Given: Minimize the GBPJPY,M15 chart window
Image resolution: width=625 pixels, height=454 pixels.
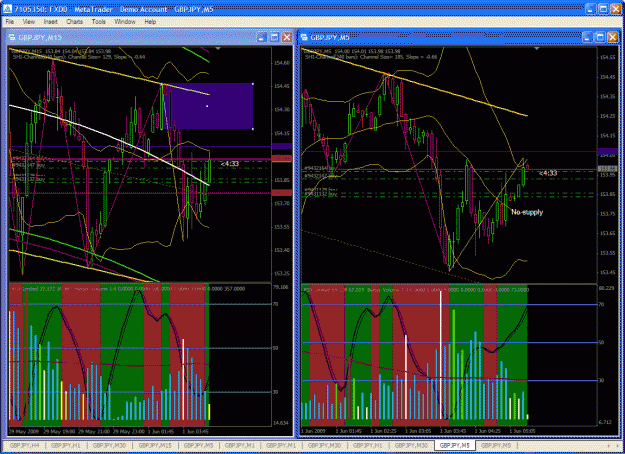Looking at the screenshot, I should click(x=262, y=37).
